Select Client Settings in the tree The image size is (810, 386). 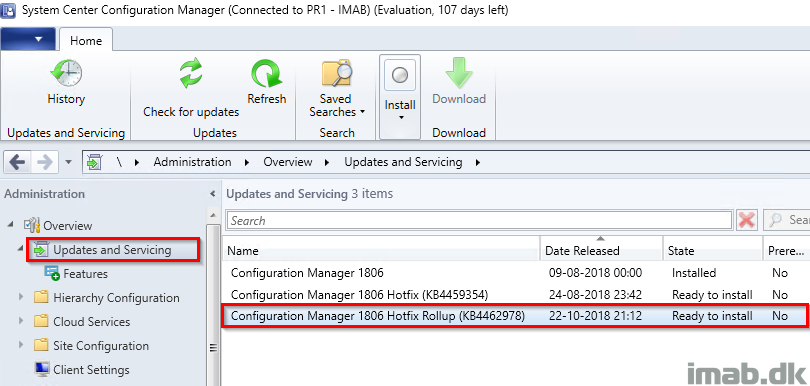[x=91, y=369]
